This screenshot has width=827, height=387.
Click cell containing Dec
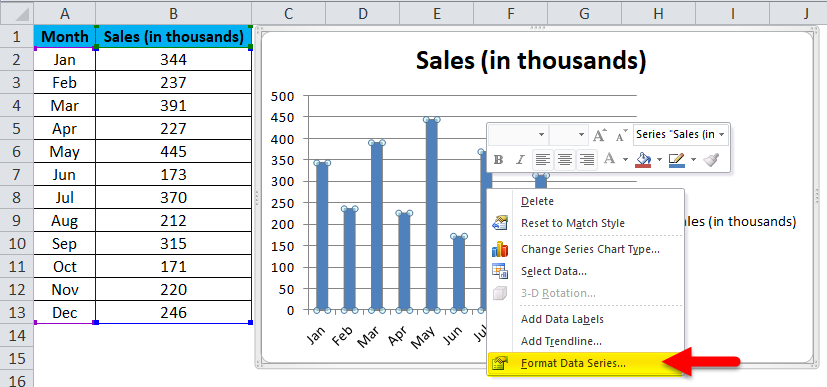point(64,313)
